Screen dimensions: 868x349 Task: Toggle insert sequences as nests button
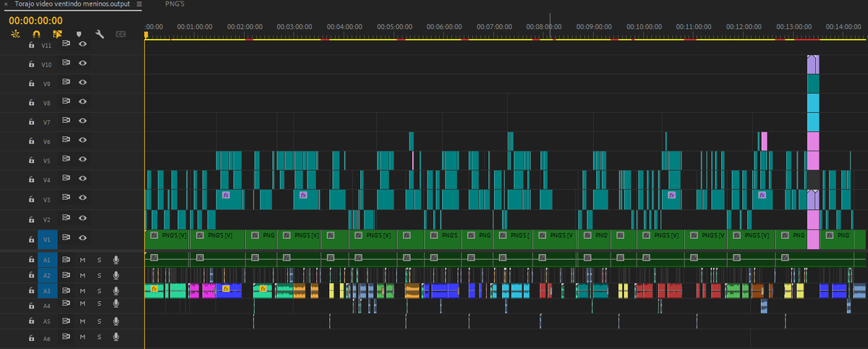pyautogui.click(x=15, y=33)
